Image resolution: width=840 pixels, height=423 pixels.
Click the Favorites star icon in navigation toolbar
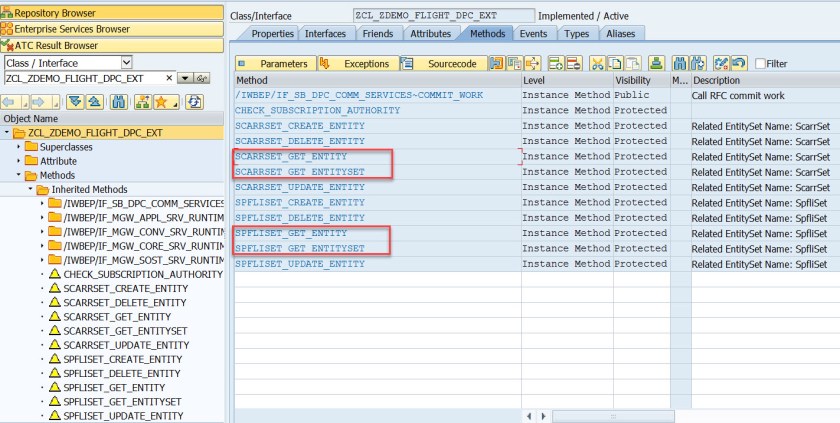[165, 101]
